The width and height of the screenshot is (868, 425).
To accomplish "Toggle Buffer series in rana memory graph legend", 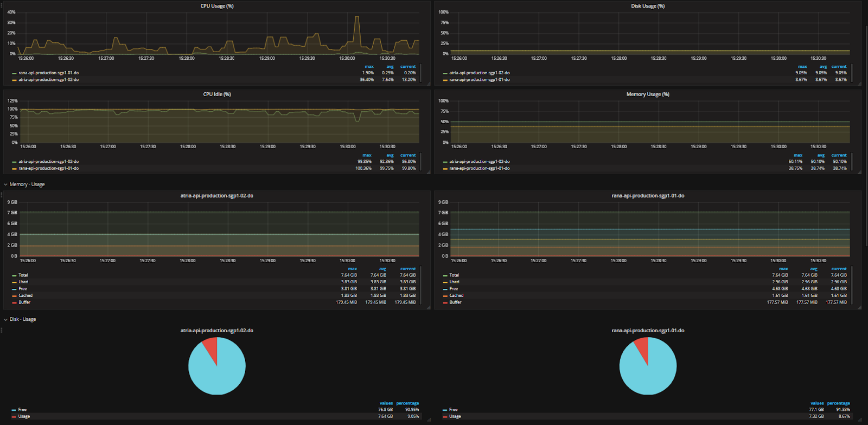I will (x=455, y=302).
